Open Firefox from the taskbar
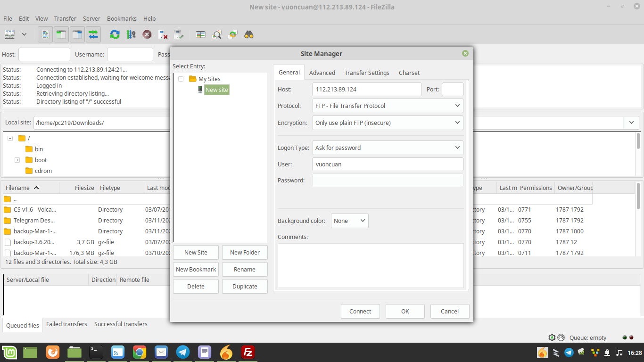The image size is (644, 362). pos(53,352)
